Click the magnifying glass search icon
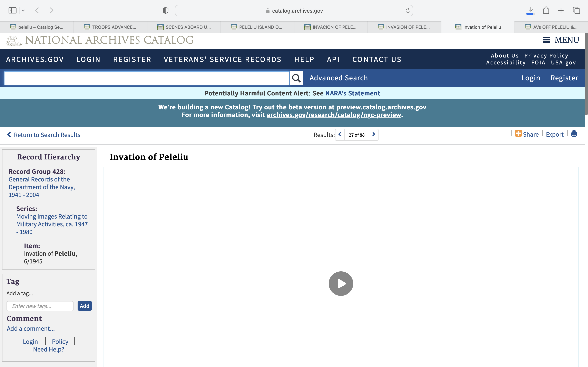 coord(296,78)
